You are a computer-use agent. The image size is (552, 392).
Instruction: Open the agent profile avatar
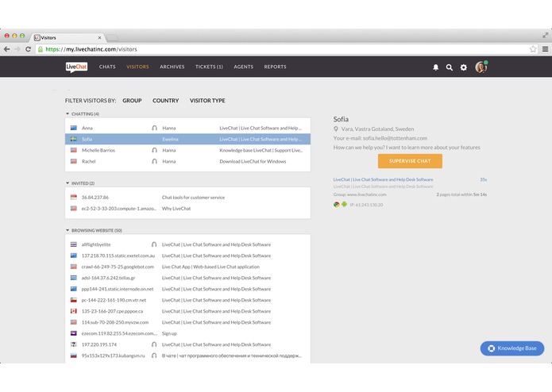[x=481, y=67]
